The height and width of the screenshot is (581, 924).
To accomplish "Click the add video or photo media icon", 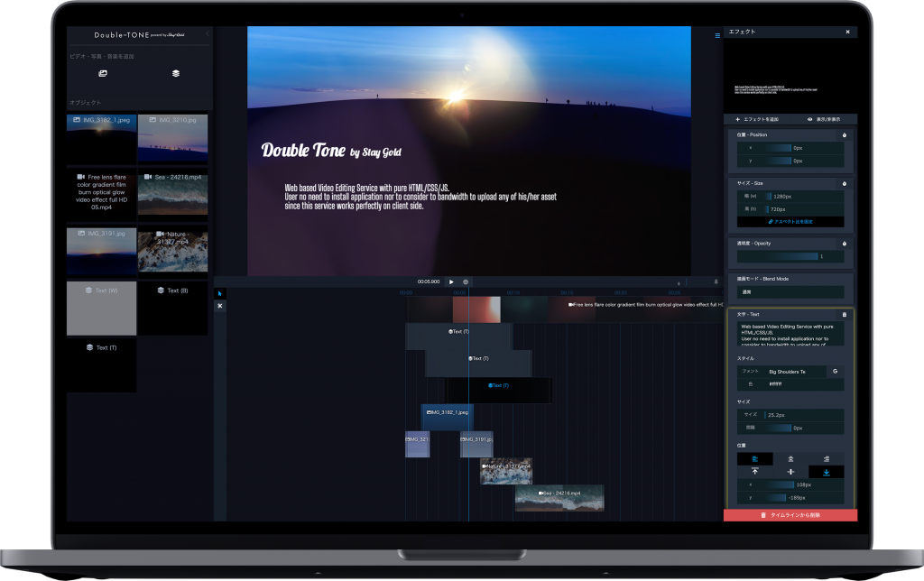I will click(x=103, y=74).
